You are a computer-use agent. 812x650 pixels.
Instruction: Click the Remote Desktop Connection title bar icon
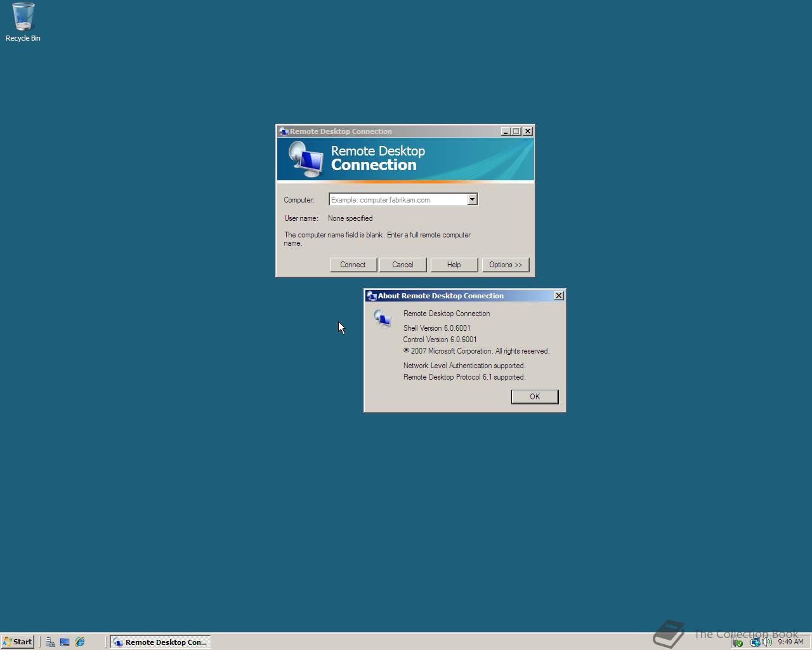pyautogui.click(x=284, y=131)
